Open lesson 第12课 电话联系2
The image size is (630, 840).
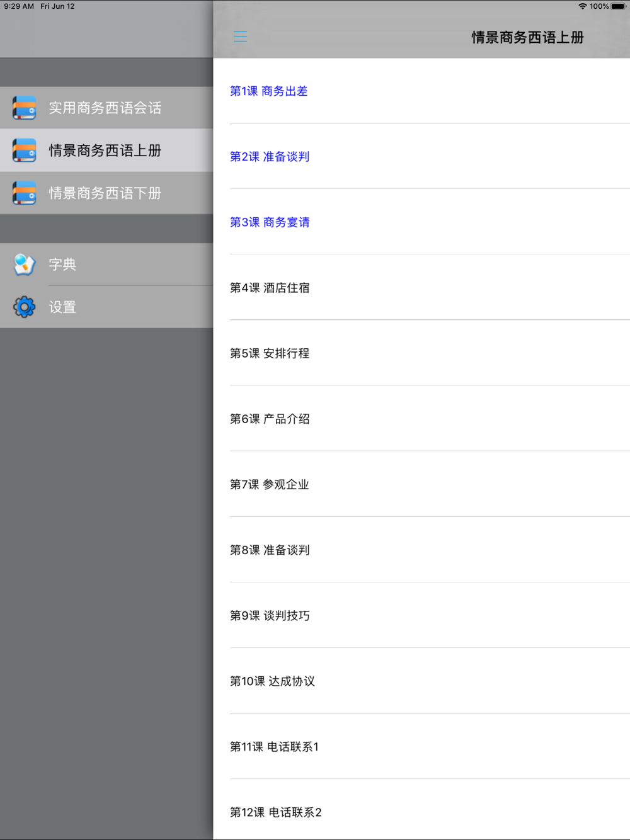click(276, 812)
